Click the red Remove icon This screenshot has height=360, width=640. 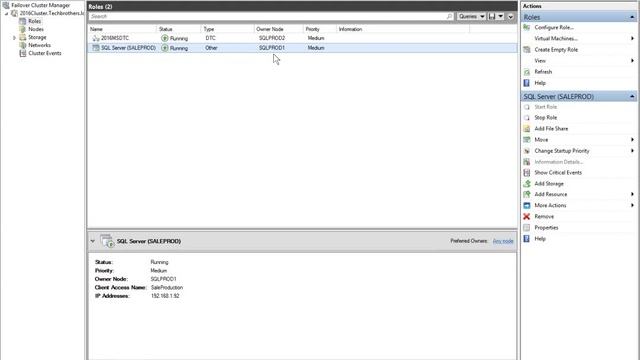coord(527,216)
